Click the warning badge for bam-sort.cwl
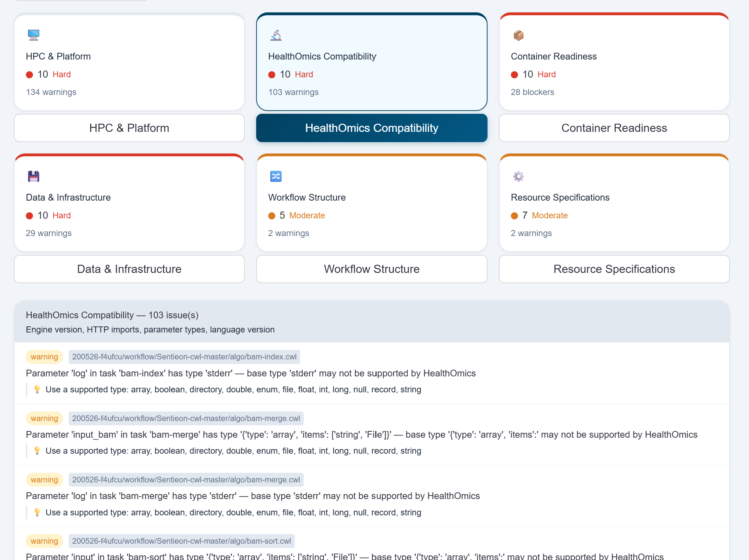 (44, 541)
